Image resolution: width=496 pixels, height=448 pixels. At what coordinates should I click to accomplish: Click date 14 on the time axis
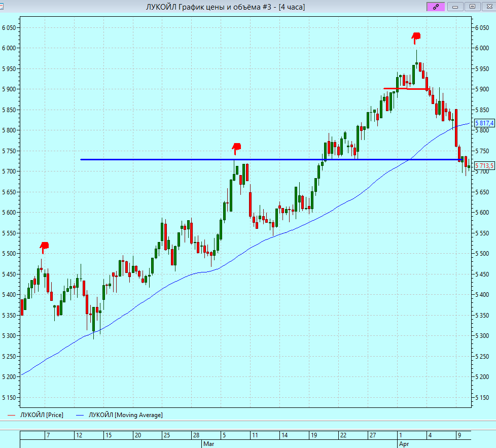pyautogui.click(x=285, y=435)
